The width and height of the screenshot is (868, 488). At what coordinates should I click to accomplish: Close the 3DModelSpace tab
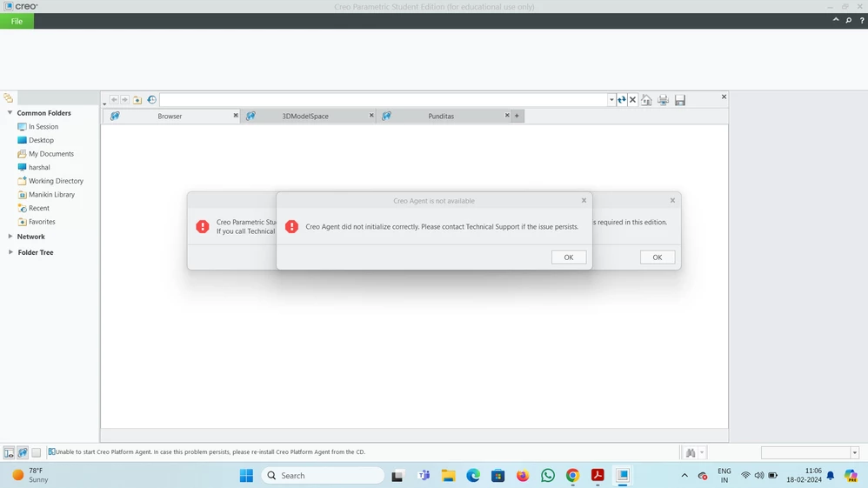[371, 115]
